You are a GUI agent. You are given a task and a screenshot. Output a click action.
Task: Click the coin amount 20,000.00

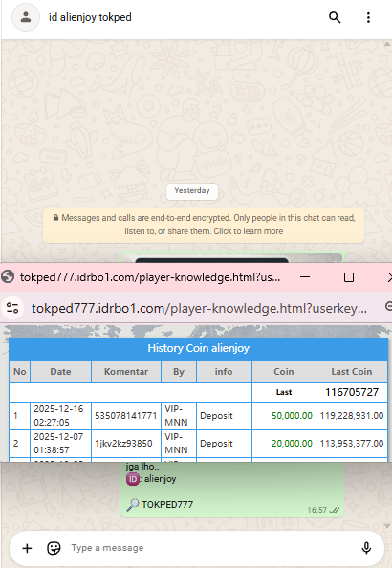click(292, 444)
